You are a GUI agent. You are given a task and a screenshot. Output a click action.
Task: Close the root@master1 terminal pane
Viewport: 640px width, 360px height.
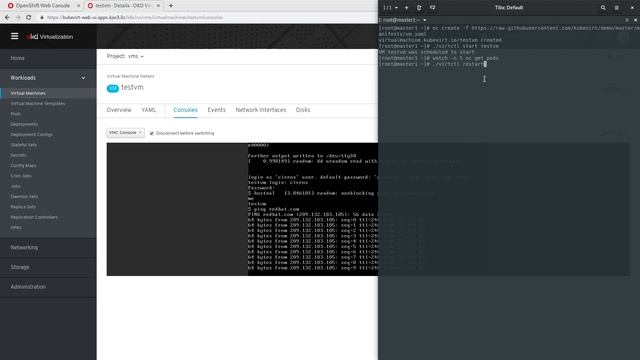(x=635, y=20)
